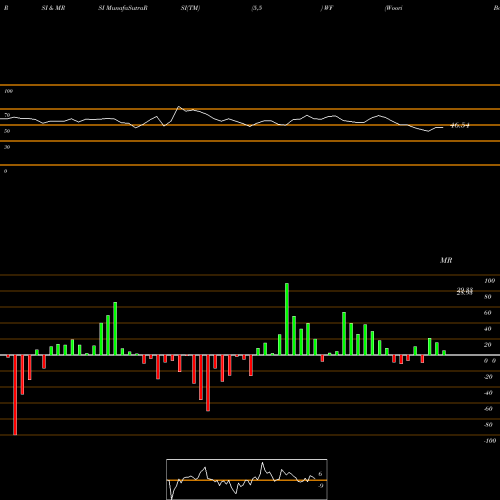Click the MR axis label 40
The width and height of the screenshot is (500, 500).
(488, 329)
